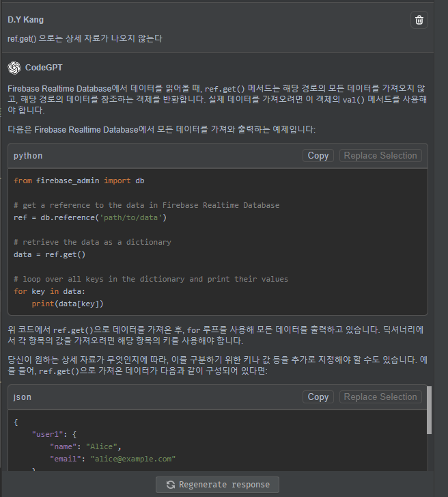Click the D.Y Kang username

point(26,20)
